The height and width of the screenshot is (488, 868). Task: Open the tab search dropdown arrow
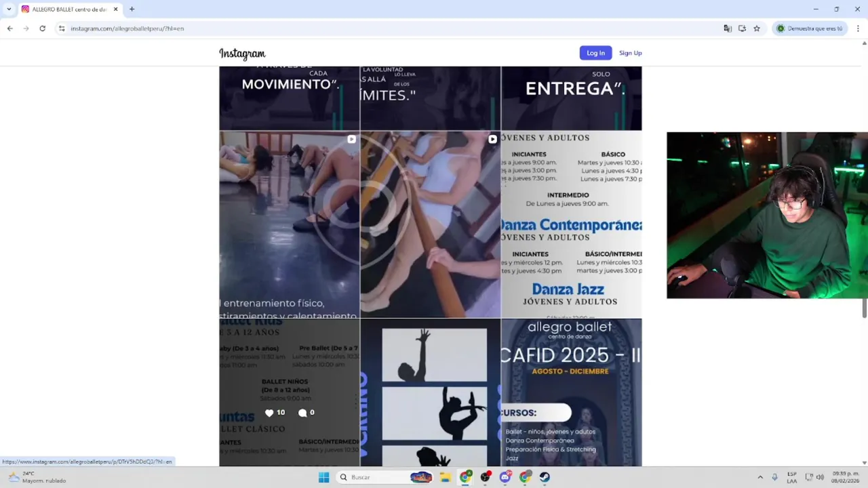pyautogui.click(x=9, y=9)
